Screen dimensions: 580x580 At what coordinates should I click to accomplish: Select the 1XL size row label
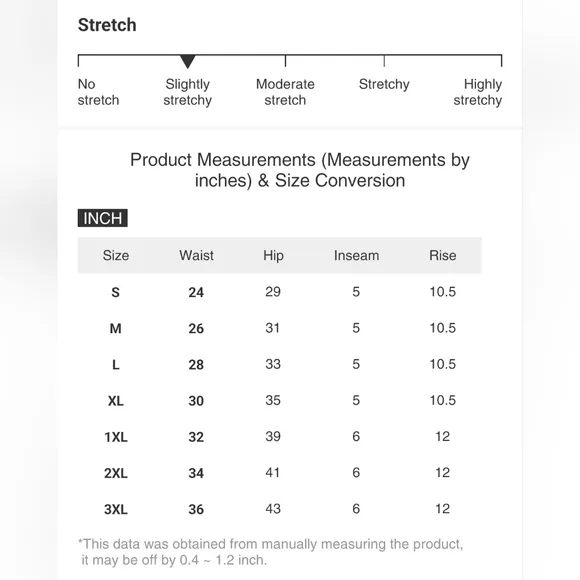click(116, 437)
